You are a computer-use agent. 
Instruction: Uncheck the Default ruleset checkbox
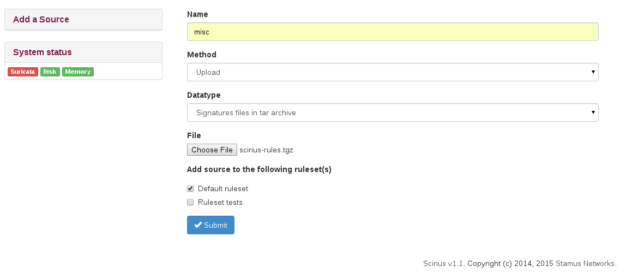coord(190,188)
